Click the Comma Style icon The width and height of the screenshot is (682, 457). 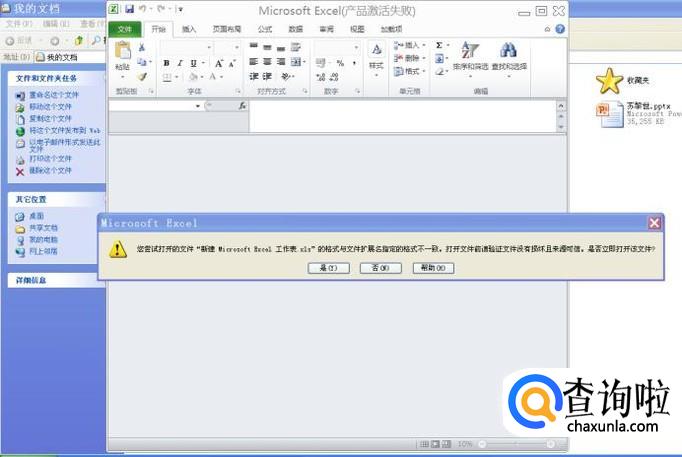point(354,63)
